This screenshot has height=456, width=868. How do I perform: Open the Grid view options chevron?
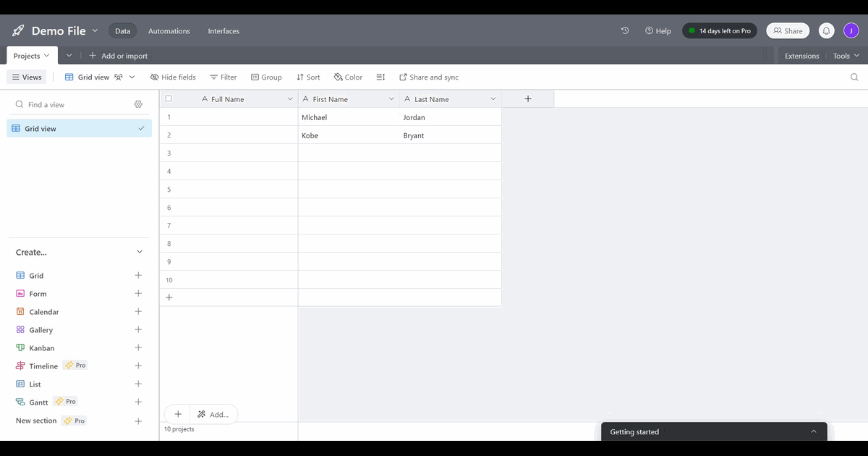132,77
